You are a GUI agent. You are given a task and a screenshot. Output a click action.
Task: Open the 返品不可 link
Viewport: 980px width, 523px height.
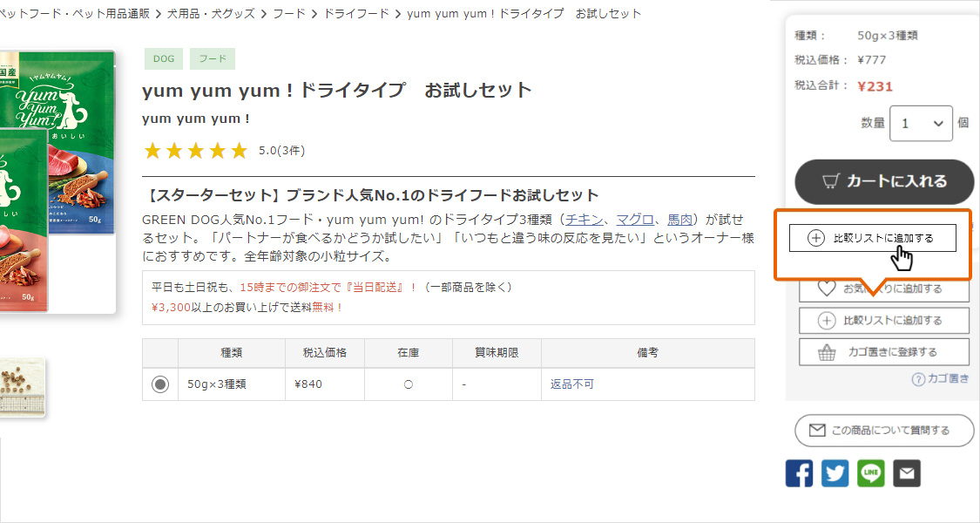[571, 384]
